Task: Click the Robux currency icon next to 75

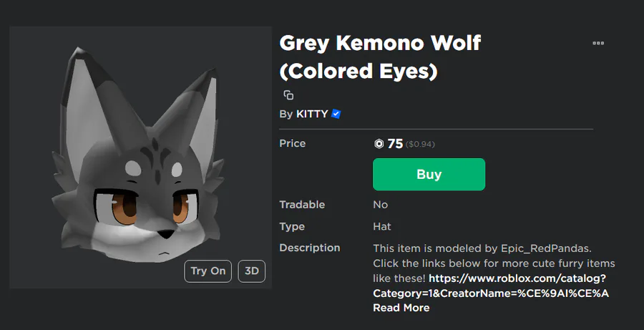Action: pyautogui.click(x=379, y=144)
